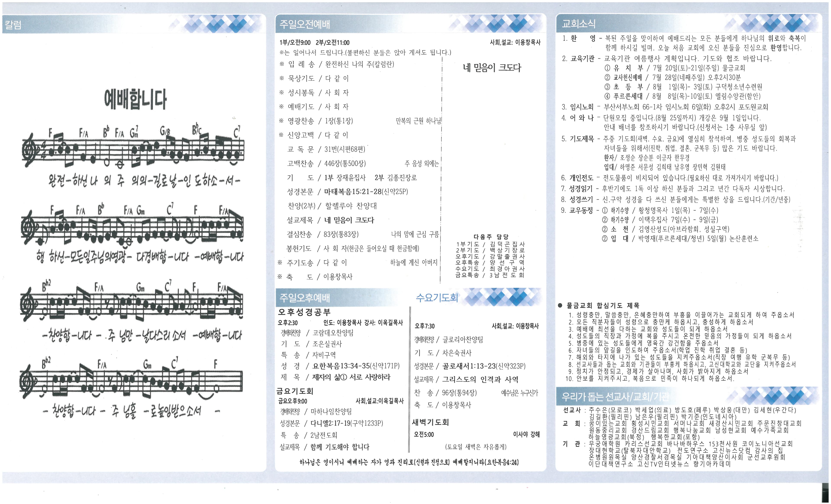Image resolution: width=831 pixels, height=504 pixels.
Task: Click the '물금교회 합심기도 제목' heading
Action: point(603,306)
